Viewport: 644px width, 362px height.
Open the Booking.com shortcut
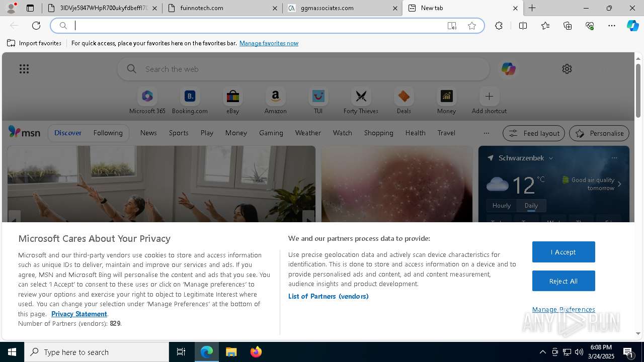pyautogui.click(x=190, y=101)
